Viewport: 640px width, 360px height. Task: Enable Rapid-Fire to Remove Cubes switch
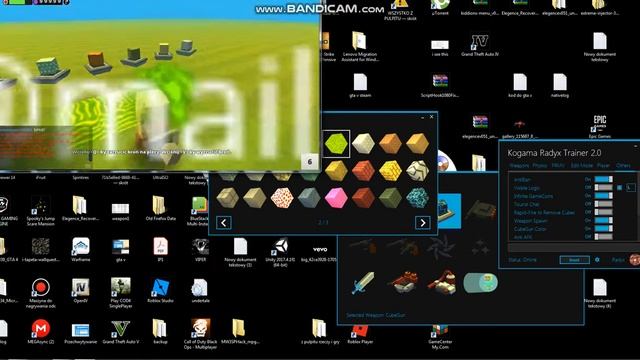click(x=603, y=212)
